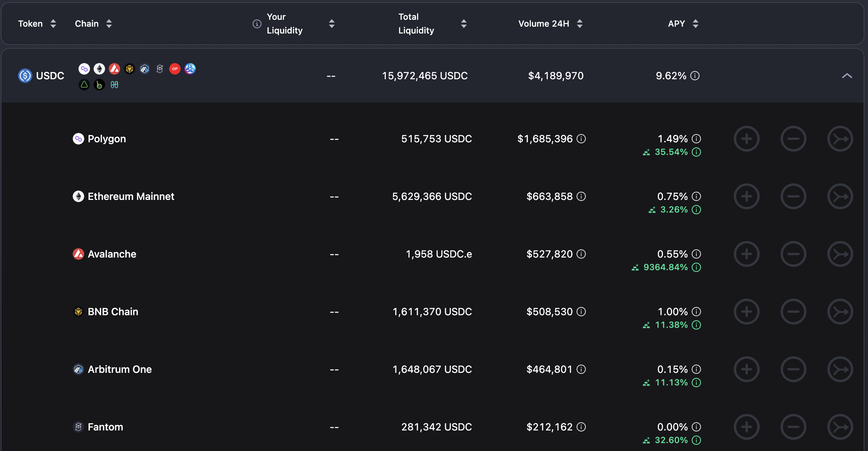
Task: Add liquidity on BNB Chain
Action: coord(746,312)
